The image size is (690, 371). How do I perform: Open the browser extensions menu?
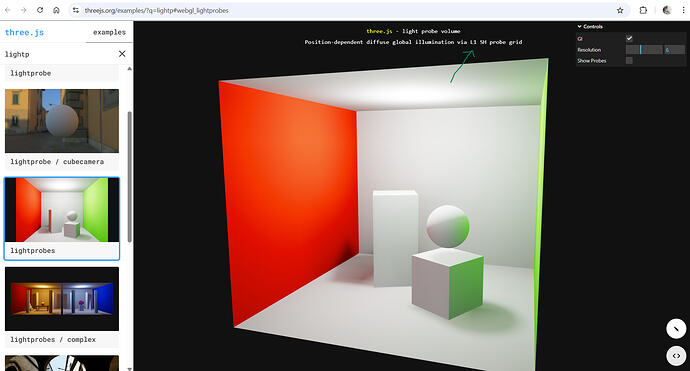pyautogui.click(x=643, y=10)
